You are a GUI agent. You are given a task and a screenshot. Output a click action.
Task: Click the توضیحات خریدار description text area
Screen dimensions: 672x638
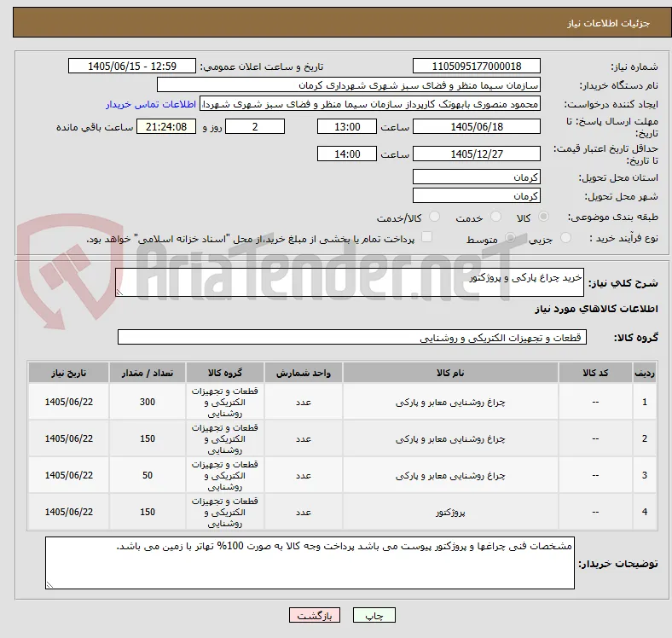310,563
